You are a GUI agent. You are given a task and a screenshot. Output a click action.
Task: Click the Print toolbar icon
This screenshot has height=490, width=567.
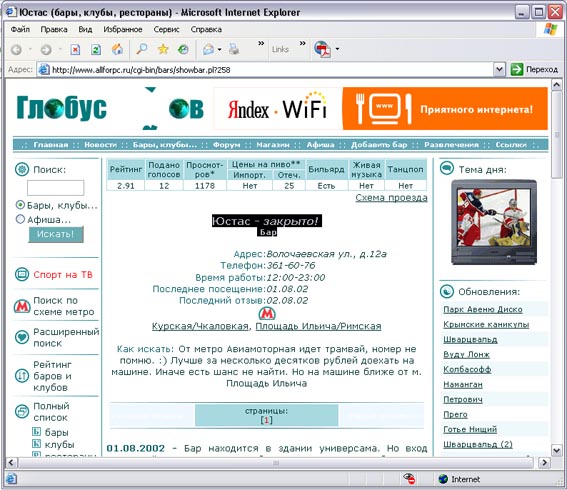point(234,49)
